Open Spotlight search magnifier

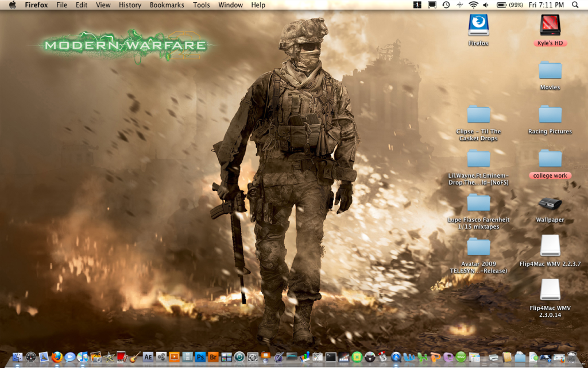point(575,5)
